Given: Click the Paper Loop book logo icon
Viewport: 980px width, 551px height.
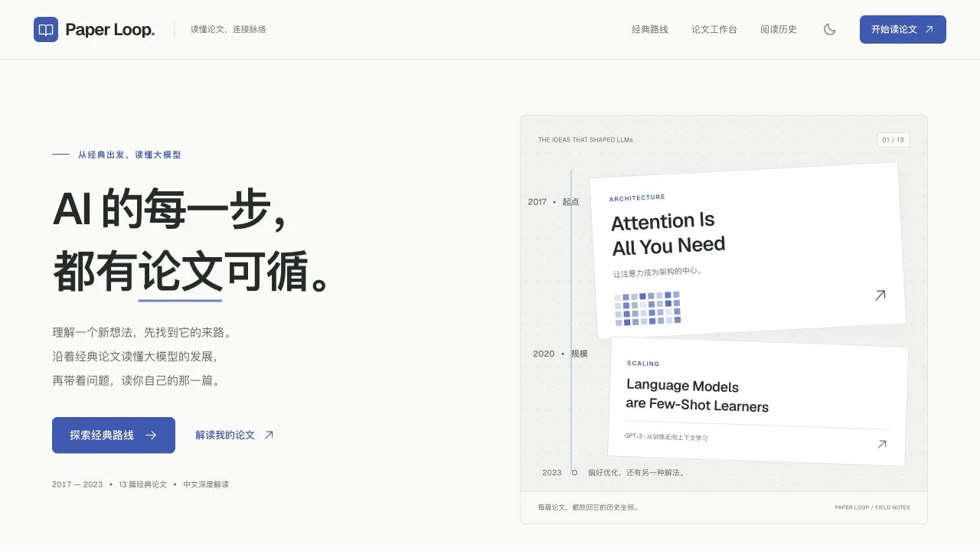Looking at the screenshot, I should 46,30.
